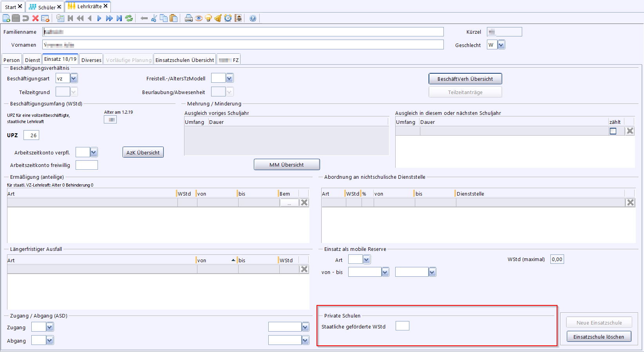Open mobile Reserve Art dropdown
The image size is (644, 352).
[366, 259]
